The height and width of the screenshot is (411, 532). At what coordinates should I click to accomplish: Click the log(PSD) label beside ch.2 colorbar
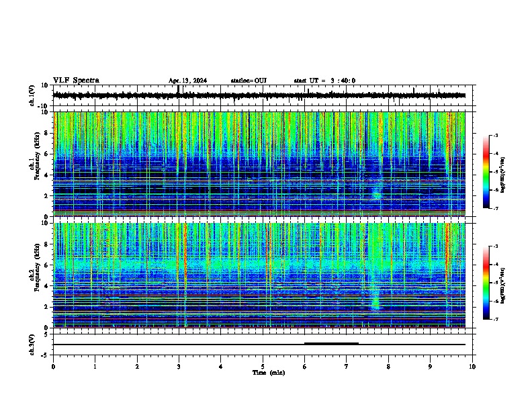502,285
